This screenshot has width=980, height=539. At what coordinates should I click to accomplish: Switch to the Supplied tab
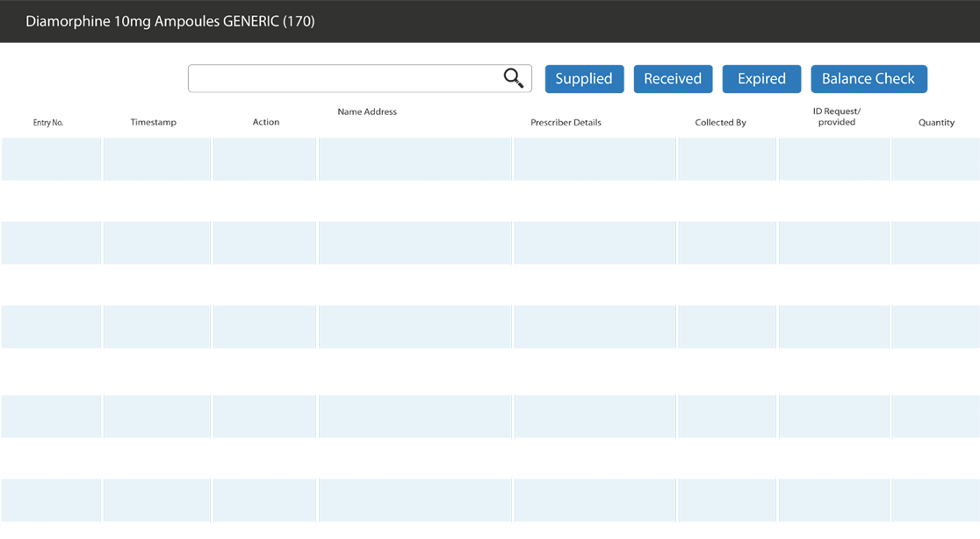point(583,79)
